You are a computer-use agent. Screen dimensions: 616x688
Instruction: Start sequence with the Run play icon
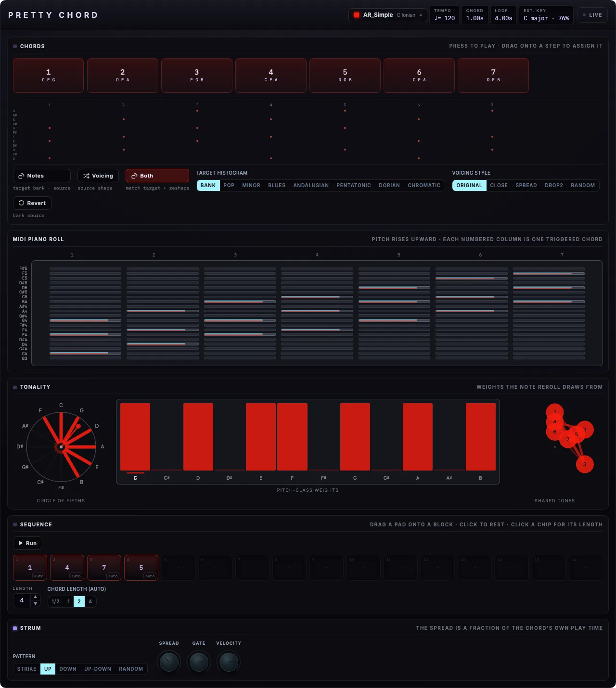(21, 543)
